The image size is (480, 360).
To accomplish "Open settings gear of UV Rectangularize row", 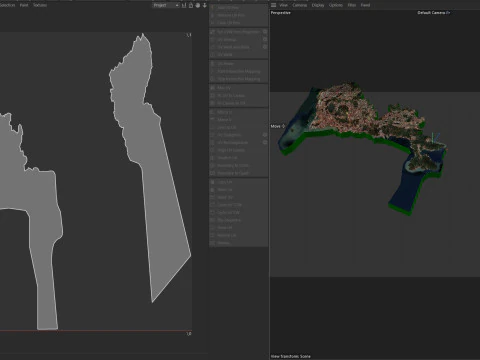I will click(265, 143).
